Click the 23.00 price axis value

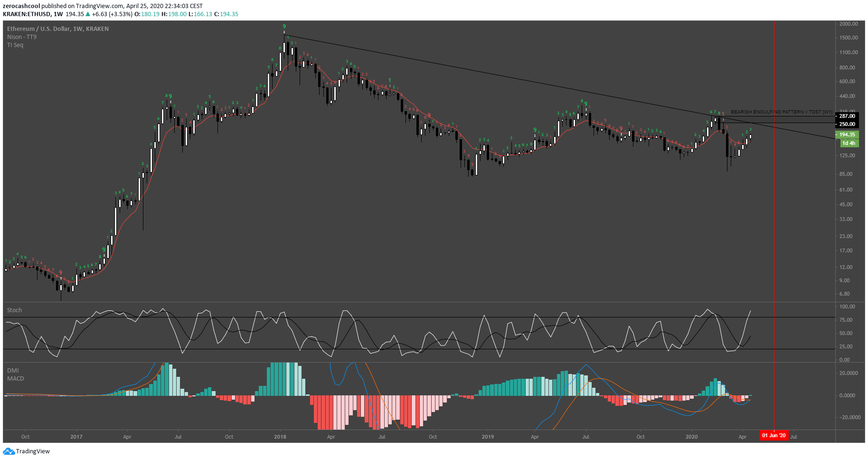pyautogui.click(x=846, y=236)
